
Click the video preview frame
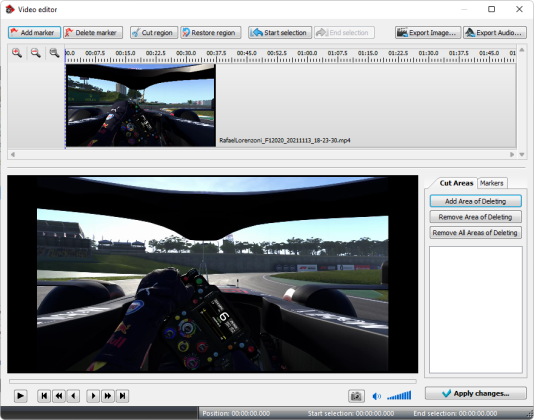pos(213,274)
